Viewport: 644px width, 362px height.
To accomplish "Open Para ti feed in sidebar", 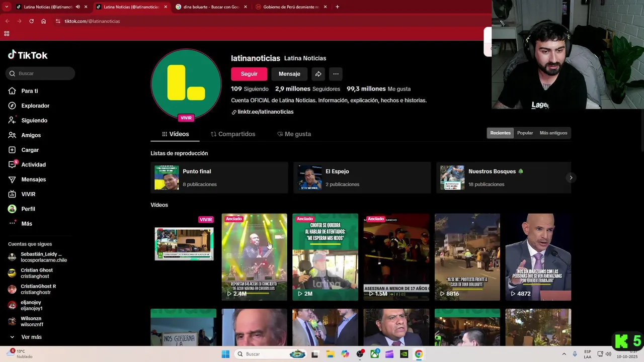I will click(23, 91).
